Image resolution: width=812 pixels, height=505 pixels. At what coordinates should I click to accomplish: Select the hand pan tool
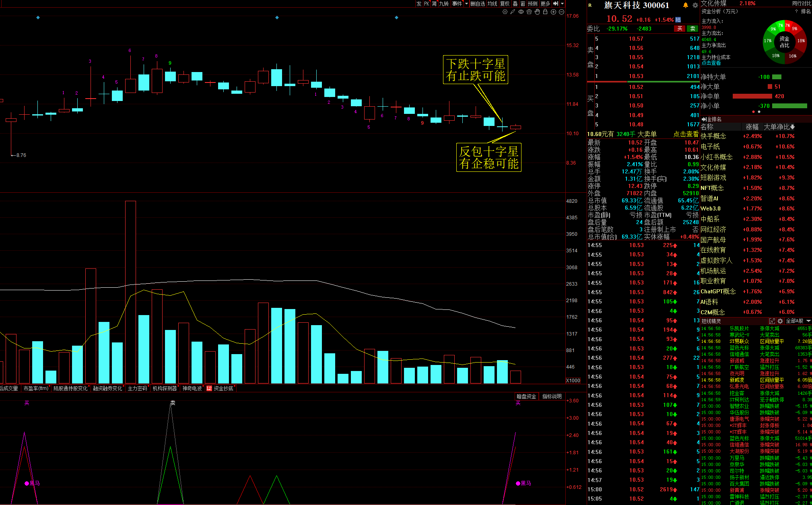pyautogui.click(x=537, y=12)
